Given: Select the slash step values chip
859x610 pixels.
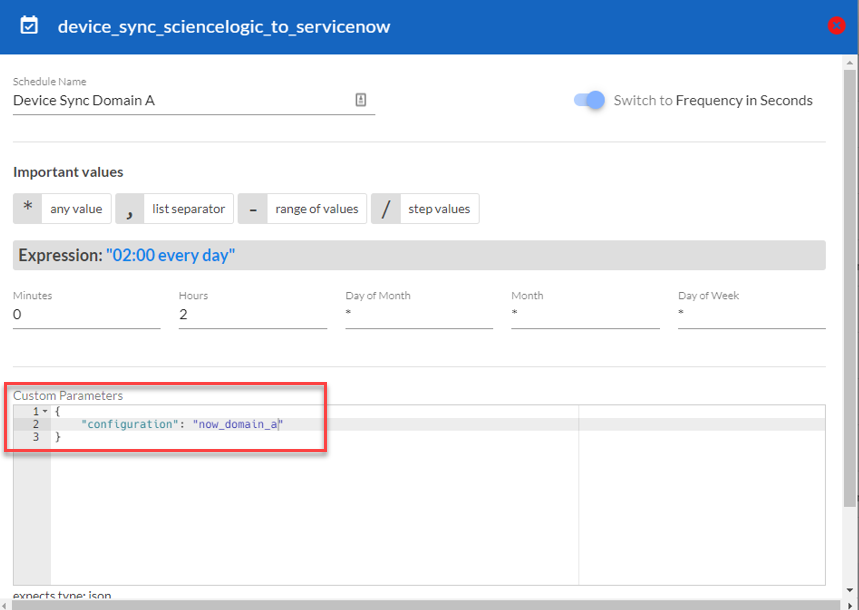Looking at the screenshot, I should click(425, 209).
